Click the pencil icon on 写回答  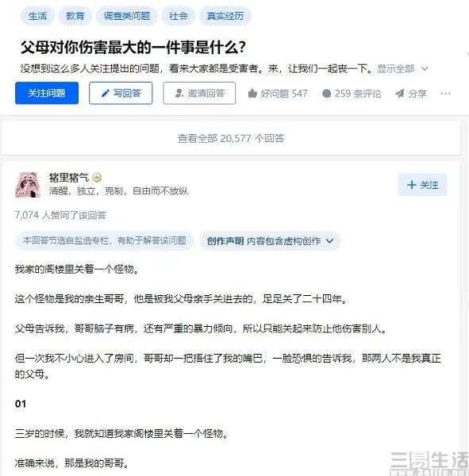pos(105,93)
